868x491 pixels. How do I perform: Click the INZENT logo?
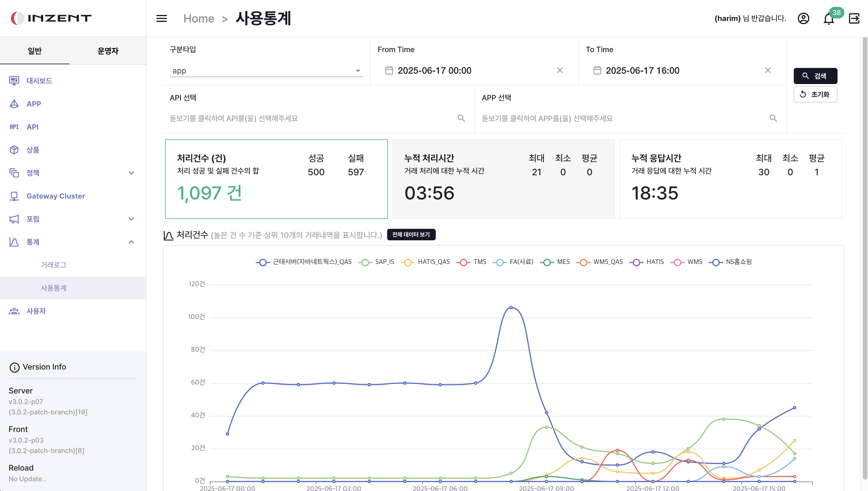click(51, 18)
